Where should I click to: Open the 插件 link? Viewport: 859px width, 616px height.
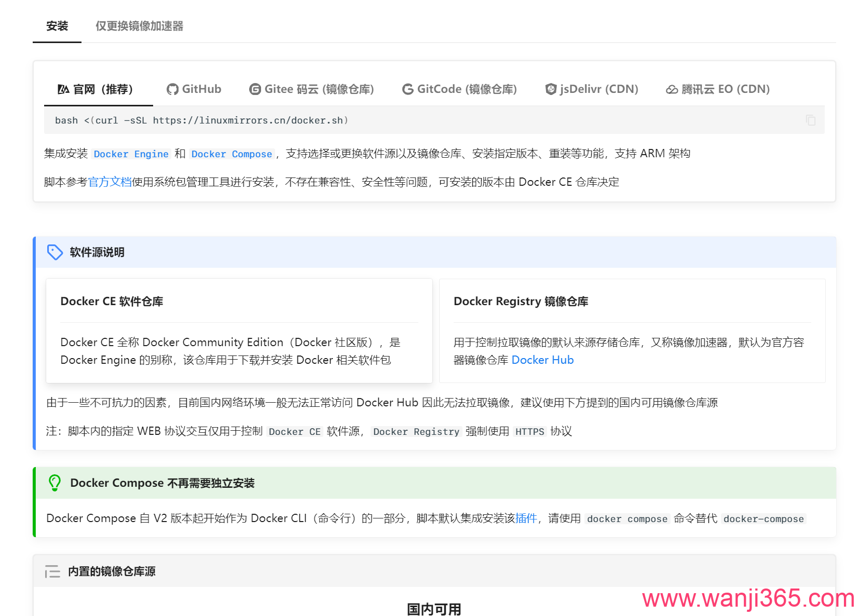click(526, 518)
